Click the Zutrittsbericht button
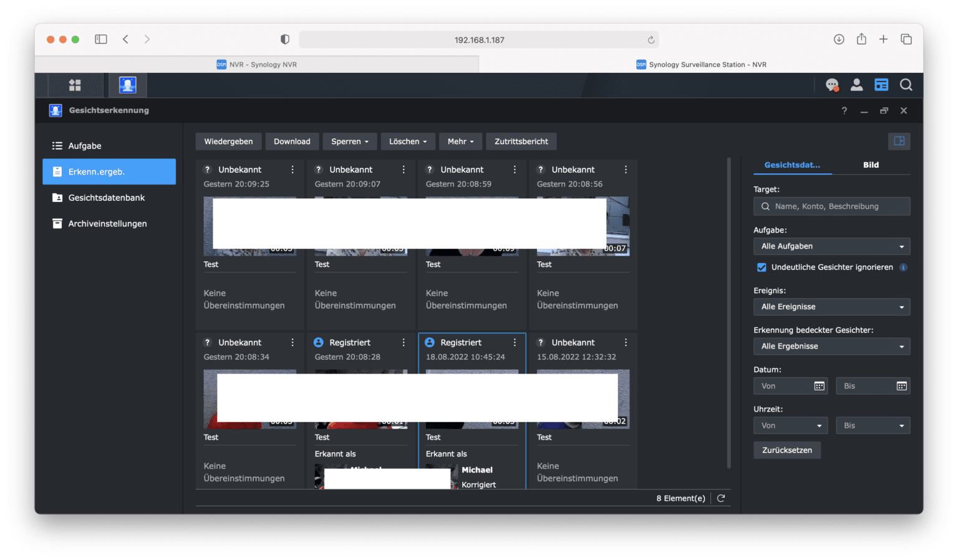Viewport: 958px width, 560px height. pos(521,141)
